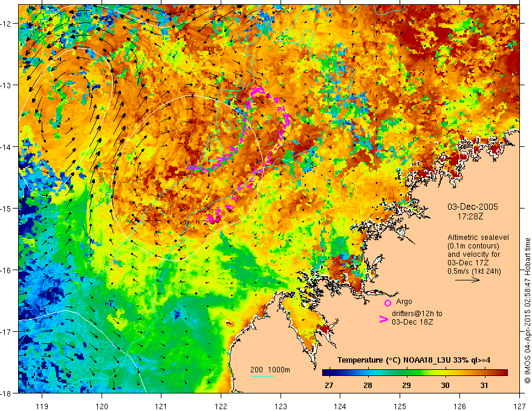Click the IMOS copyright timestamp along right edge

(x=528, y=311)
